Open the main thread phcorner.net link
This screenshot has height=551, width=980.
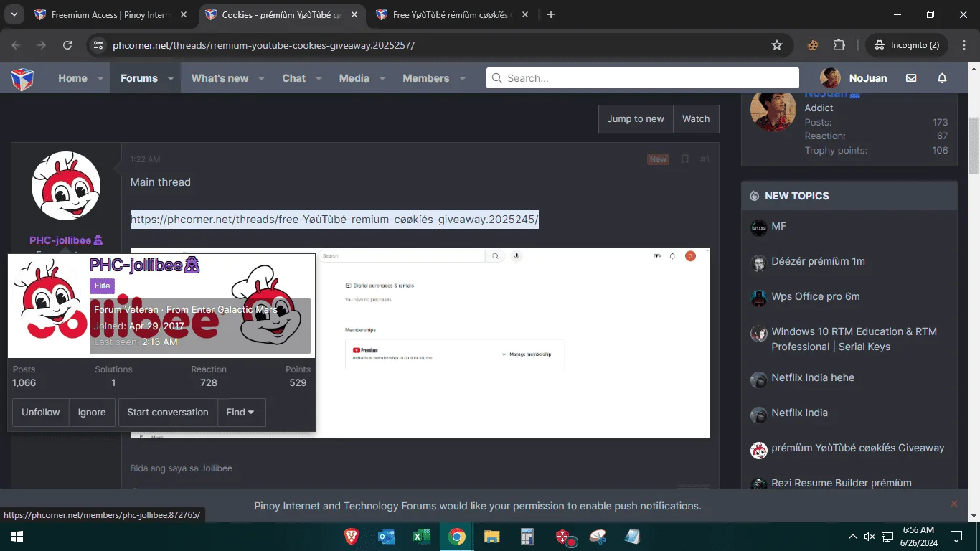tap(334, 219)
